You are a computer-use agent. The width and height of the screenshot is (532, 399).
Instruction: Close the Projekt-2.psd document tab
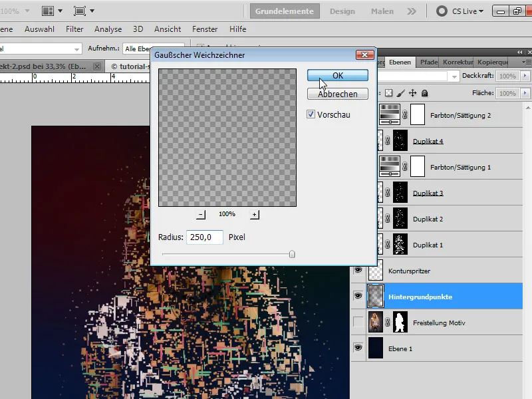tap(97, 66)
